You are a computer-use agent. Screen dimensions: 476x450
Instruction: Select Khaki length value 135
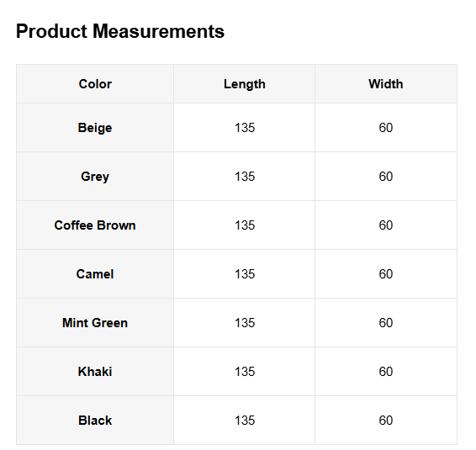[x=245, y=372]
